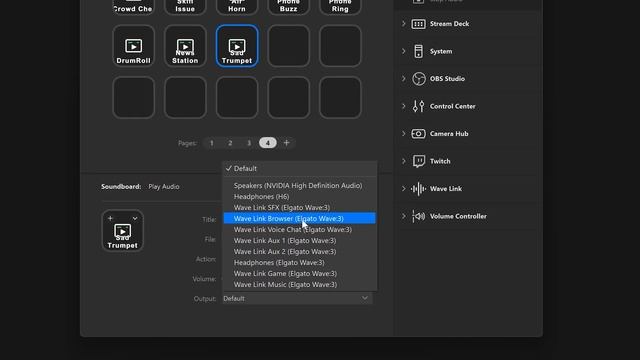Go to page 2
640x360 pixels.
point(230,143)
